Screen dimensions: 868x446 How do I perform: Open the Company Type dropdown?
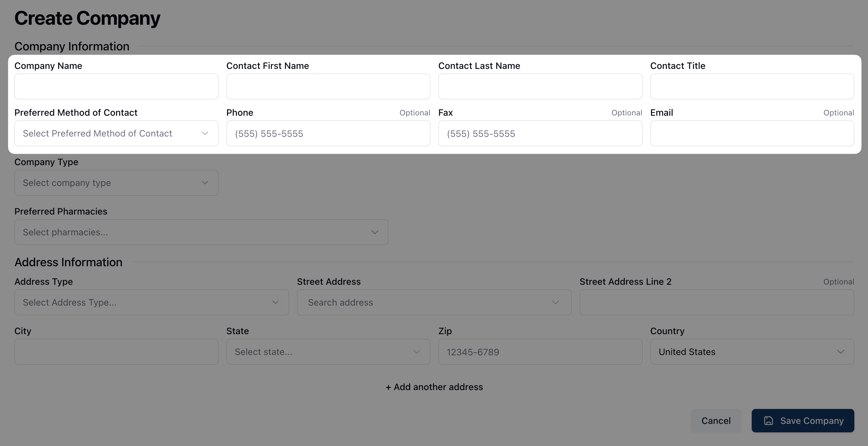[116, 183]
